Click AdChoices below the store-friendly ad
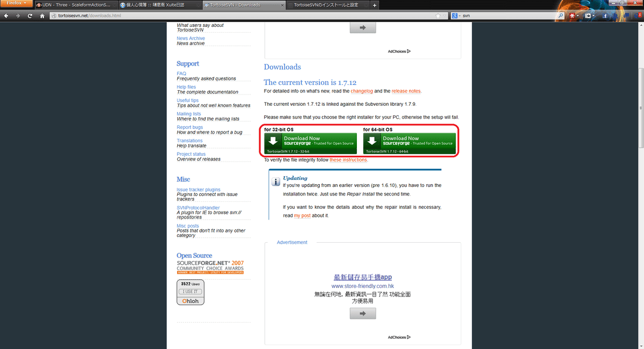 coord(399,338)
